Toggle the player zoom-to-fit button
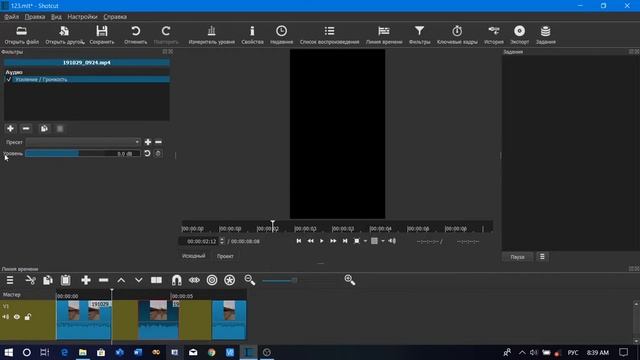640x360 pixels. point(357,241)
